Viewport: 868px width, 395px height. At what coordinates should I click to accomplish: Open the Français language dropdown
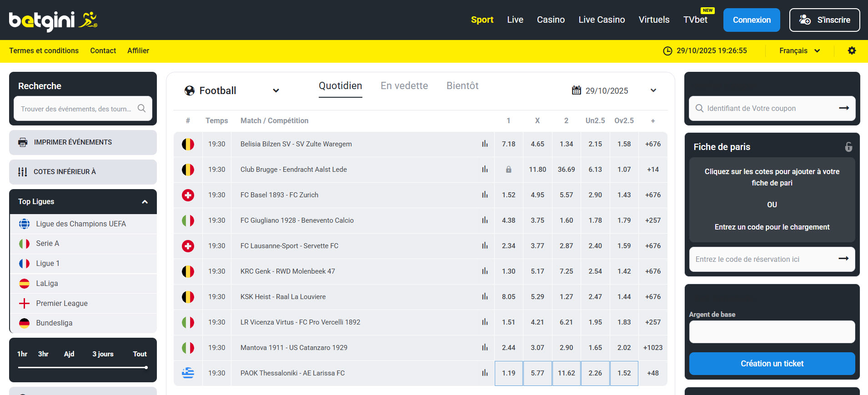coord(799,50)
